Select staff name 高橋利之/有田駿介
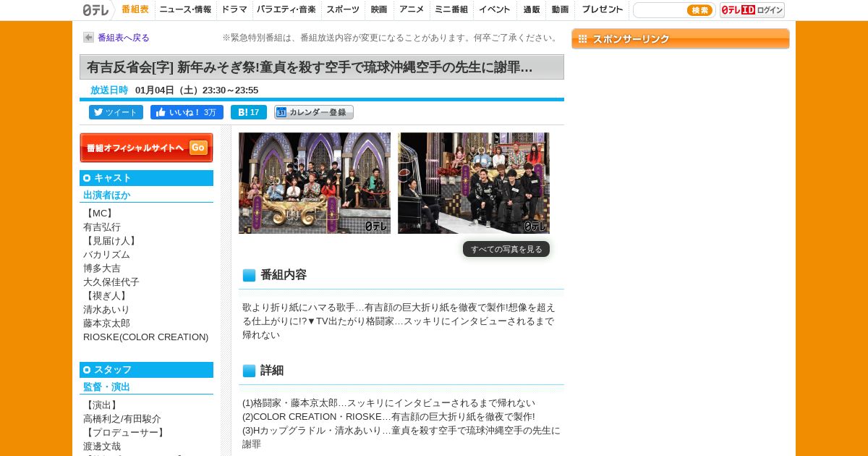The width and height of the screenshot is (868, 456). 122,419
